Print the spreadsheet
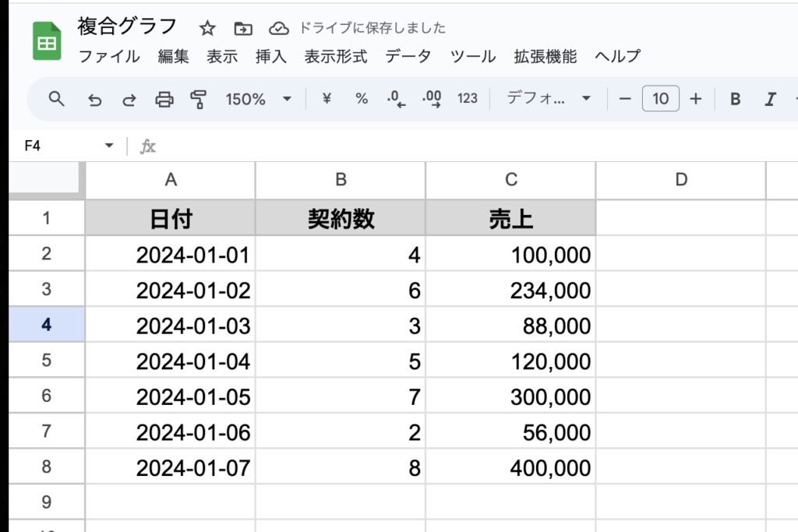Screen dimensions: 798x532 click(x=164, y=99)
